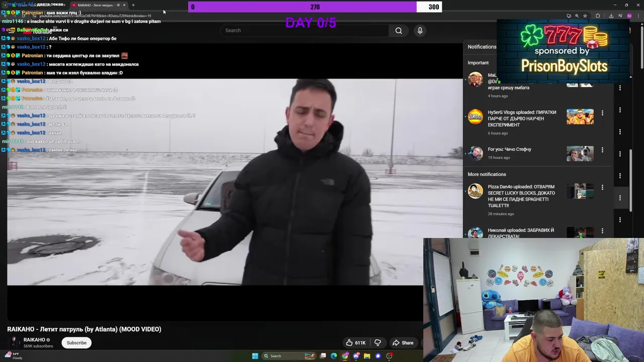Like the RAIKAHO video (611K thumbs up)
Screen dimensions: 644x362
pos(355,343)
